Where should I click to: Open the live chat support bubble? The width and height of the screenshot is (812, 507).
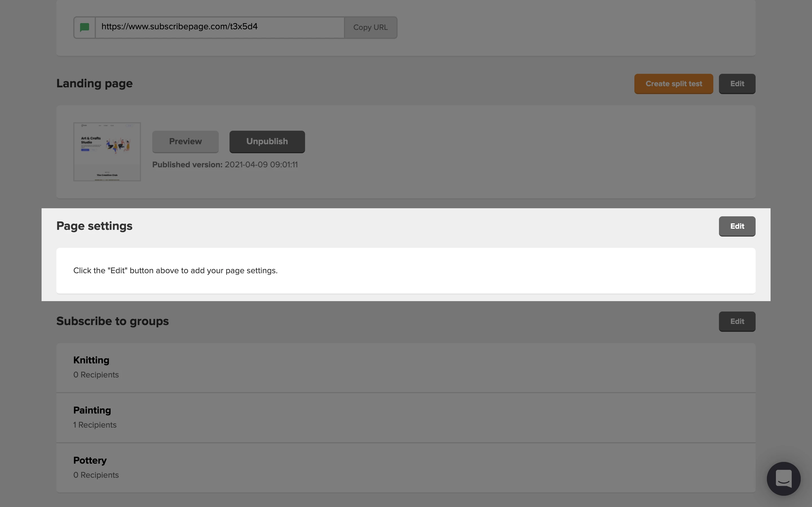[x=783, y=479]
